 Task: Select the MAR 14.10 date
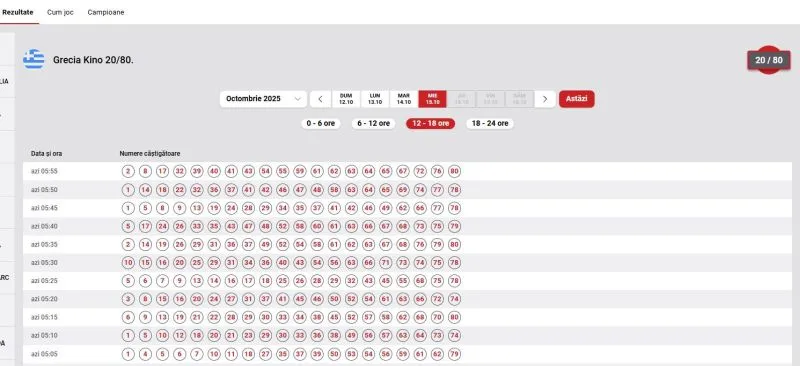[x=404, y=99]
